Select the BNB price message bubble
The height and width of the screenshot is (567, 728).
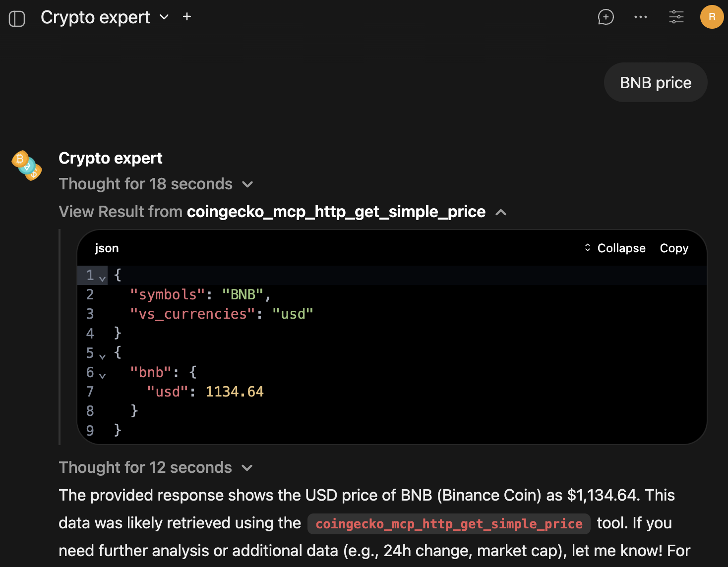(x=655, y=82)
